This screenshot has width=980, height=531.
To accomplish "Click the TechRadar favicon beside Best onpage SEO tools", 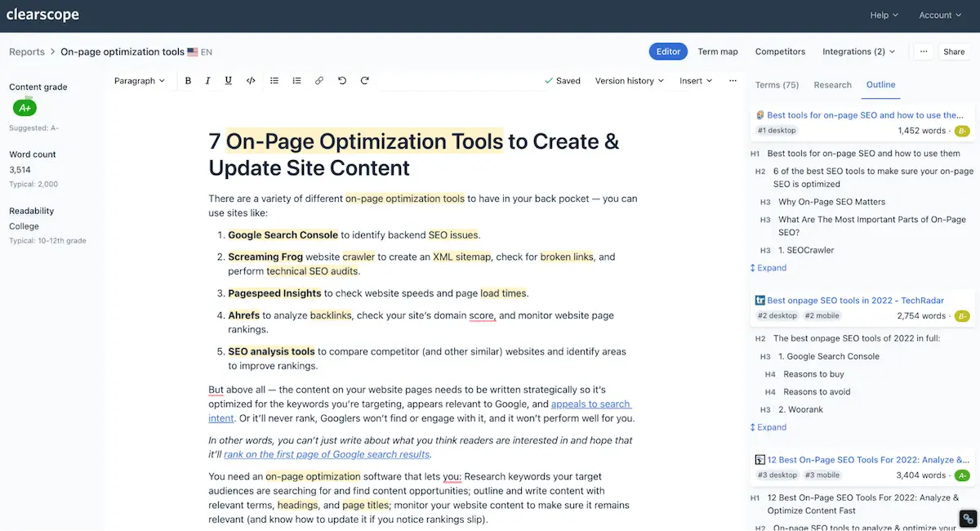I will pos(760,301).
